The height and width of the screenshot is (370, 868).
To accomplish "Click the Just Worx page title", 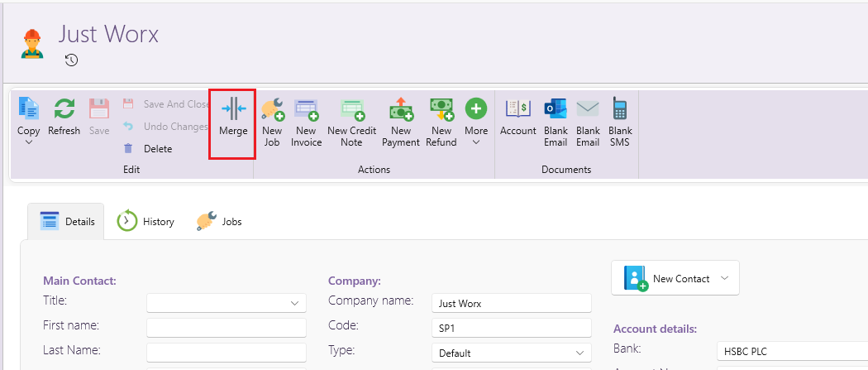I will coord(108,34).
